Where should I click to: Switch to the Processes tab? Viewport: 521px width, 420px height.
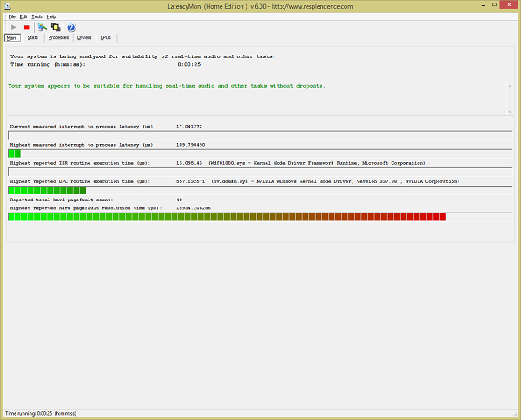[58, 38]
